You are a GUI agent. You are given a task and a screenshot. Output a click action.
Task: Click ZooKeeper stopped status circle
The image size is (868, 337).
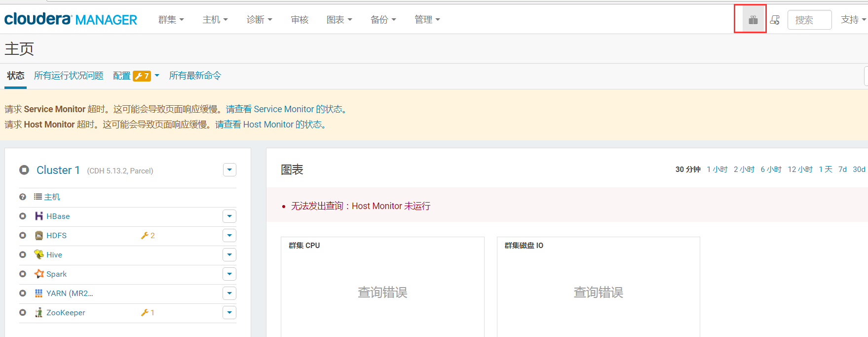[x=23, y=312]
